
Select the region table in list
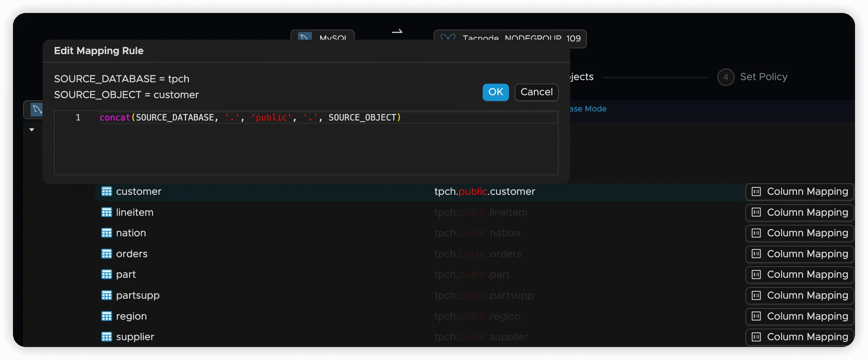131,316
